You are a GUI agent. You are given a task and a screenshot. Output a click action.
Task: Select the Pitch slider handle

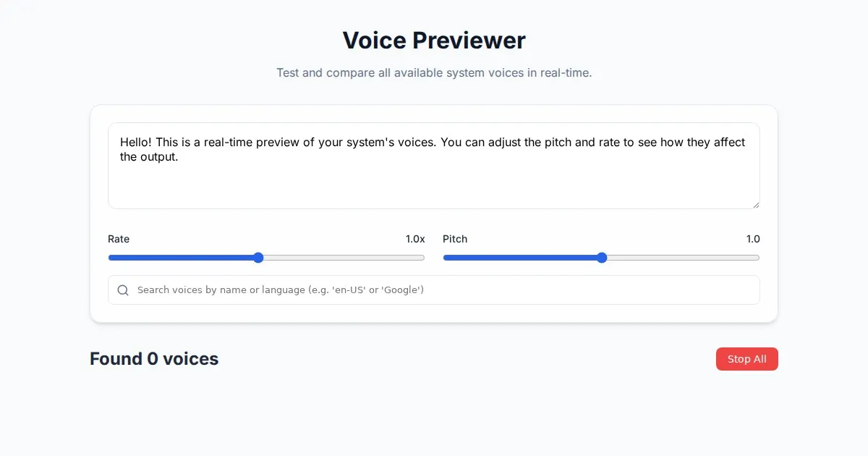[x=602, y=258]
